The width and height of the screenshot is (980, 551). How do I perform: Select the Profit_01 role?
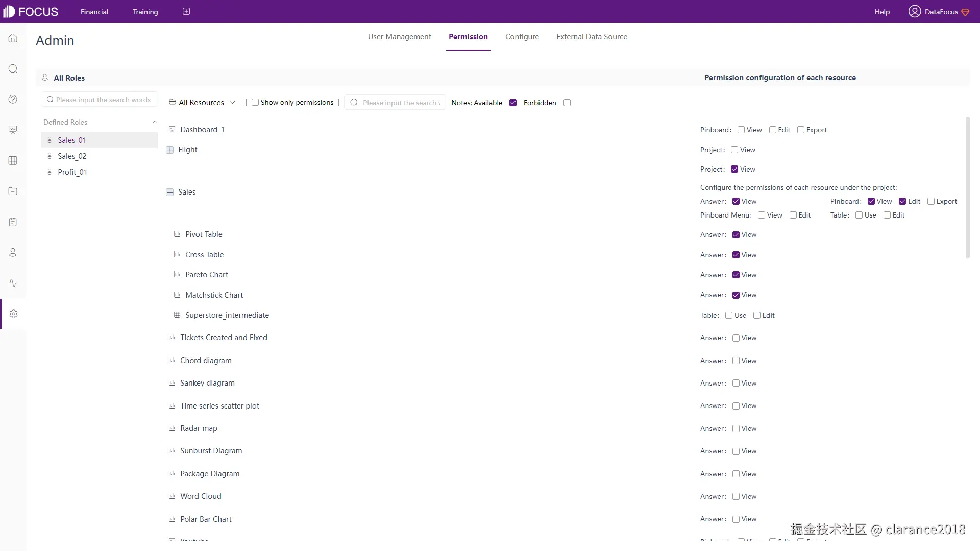100,172
